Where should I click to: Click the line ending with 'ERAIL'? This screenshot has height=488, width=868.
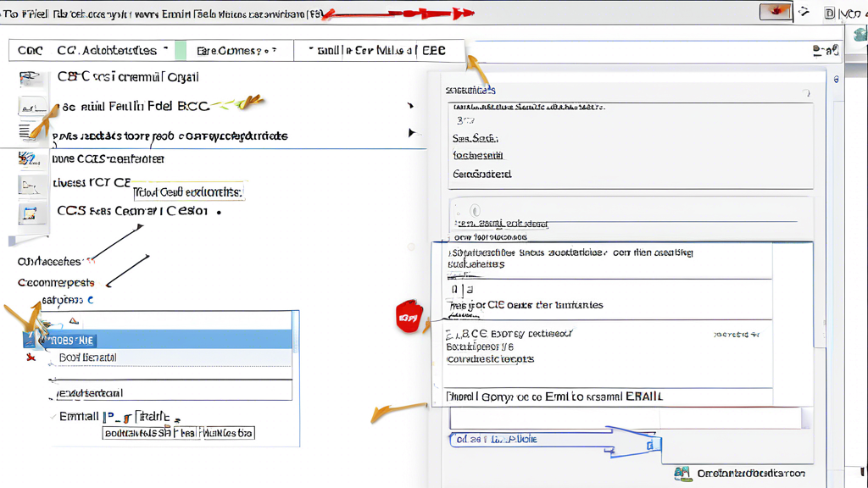[554, 396]
